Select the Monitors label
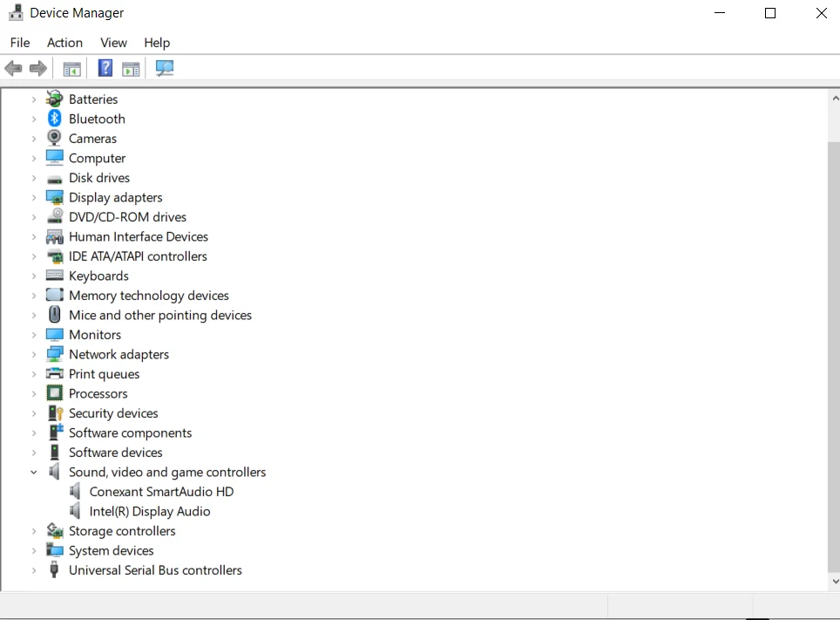This screenshot has height=620, width=840. tap(95, 335)
